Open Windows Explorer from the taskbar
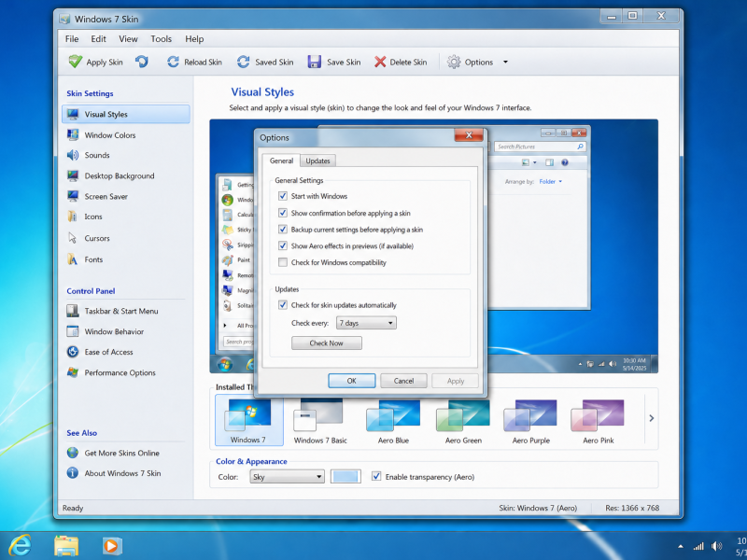The height and width of the screenshot is (560, 747). pos(66,546)
